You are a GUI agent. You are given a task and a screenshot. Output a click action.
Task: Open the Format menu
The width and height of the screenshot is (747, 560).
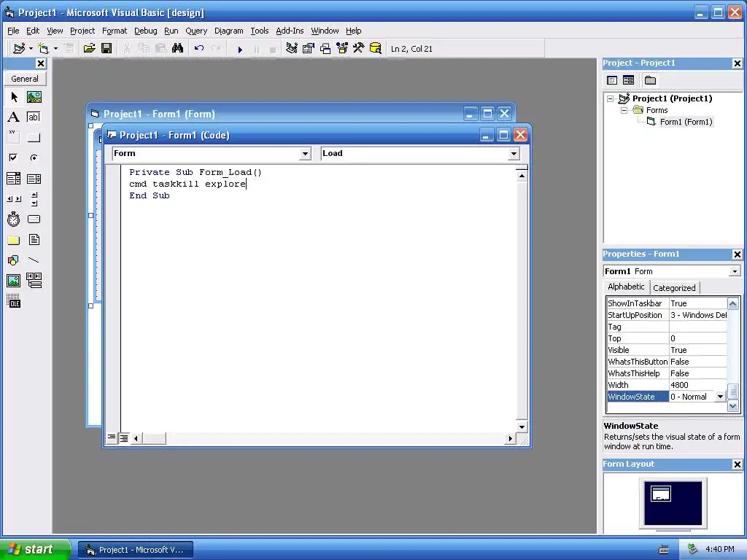(x=115, y=31)
